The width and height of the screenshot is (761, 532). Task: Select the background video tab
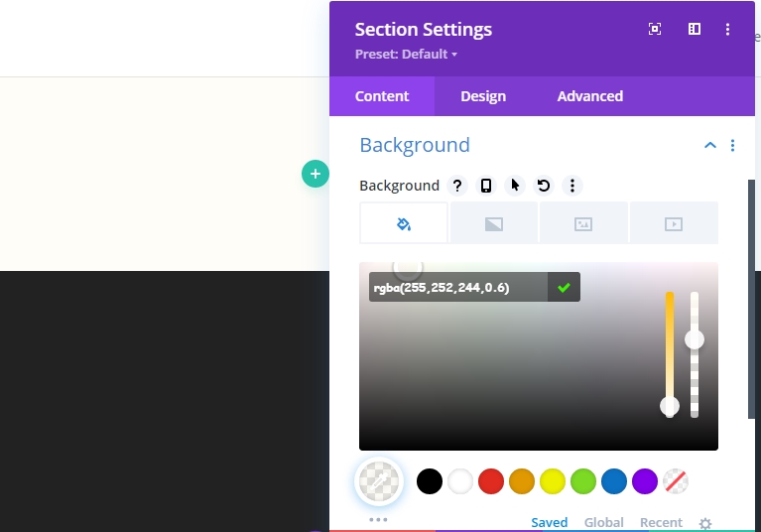(674, 223)
